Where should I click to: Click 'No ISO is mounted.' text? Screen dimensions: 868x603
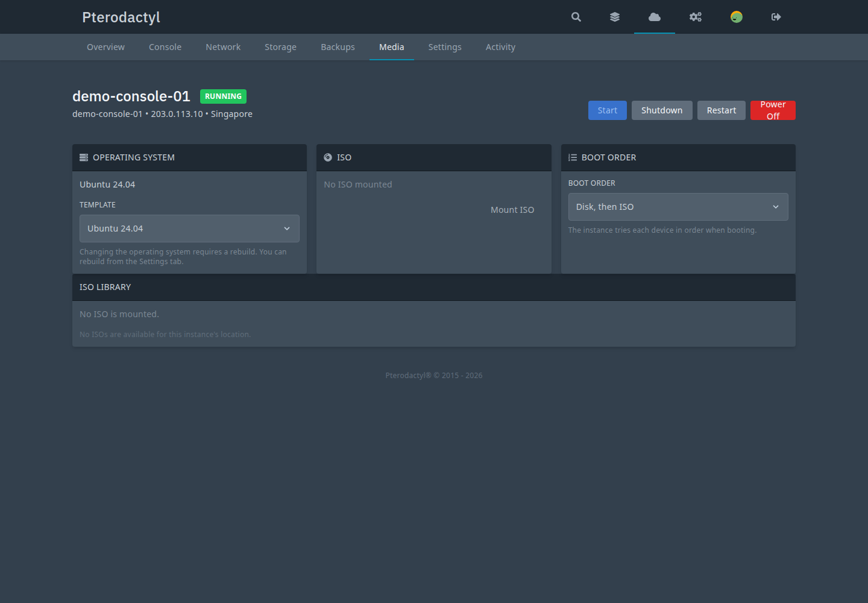click(x=119, y=314)
